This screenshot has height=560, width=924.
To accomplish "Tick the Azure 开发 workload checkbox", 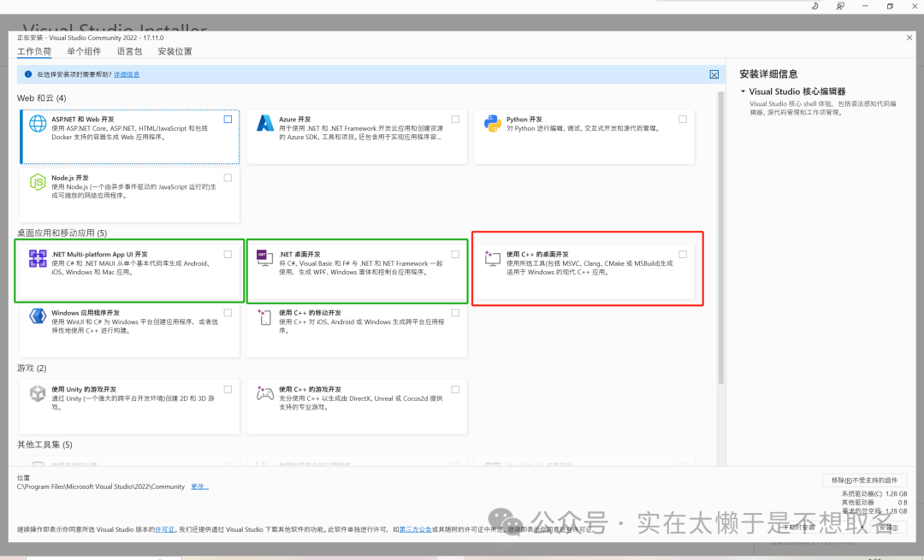I will 455,119.
